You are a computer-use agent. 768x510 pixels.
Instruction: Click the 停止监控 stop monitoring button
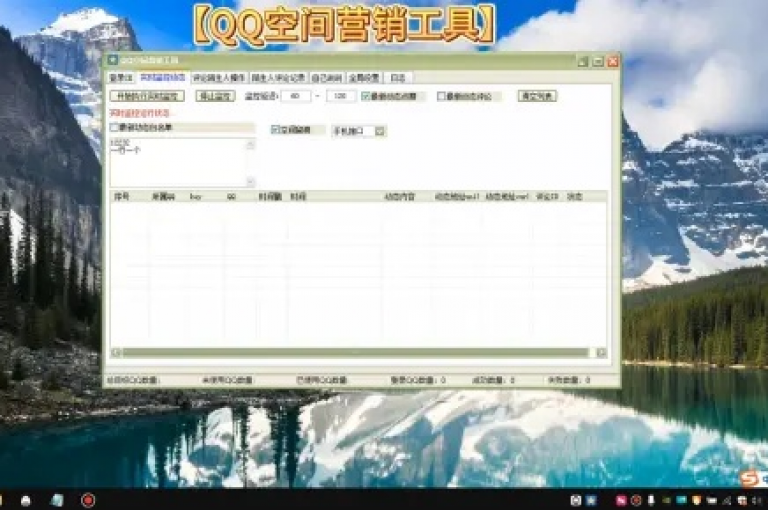click(216, 96)
